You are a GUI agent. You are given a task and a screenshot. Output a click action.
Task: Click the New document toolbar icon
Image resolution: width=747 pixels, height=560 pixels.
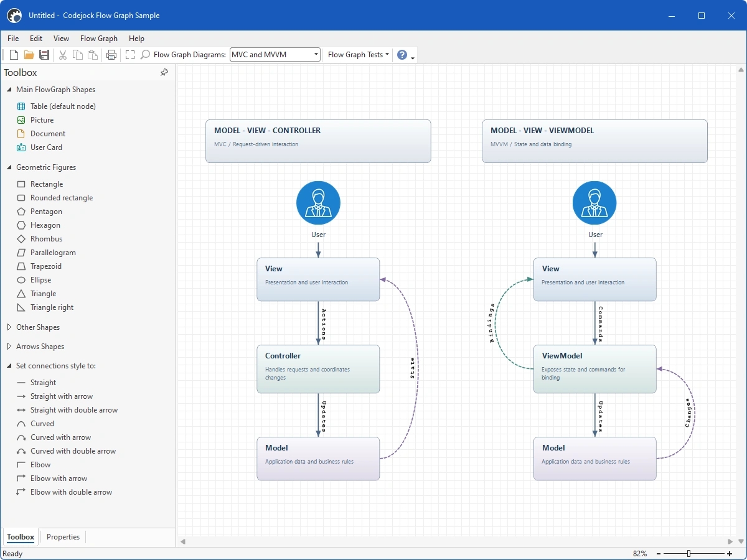(14, 55)
